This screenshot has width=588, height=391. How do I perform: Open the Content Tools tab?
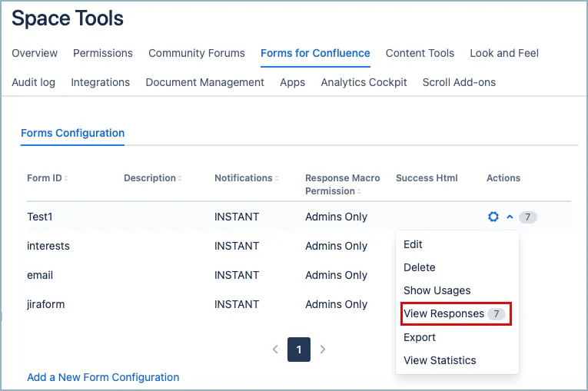pos(420,53)
